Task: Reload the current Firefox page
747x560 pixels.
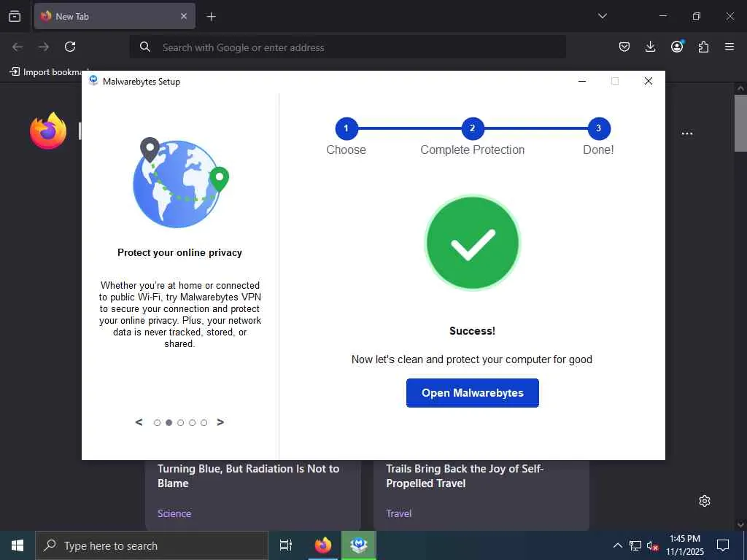Action: click(70, 47)
